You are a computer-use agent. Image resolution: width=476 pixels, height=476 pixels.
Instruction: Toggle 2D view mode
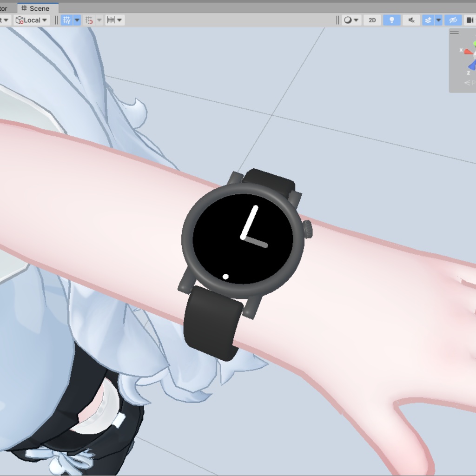[x=371, y=20]
